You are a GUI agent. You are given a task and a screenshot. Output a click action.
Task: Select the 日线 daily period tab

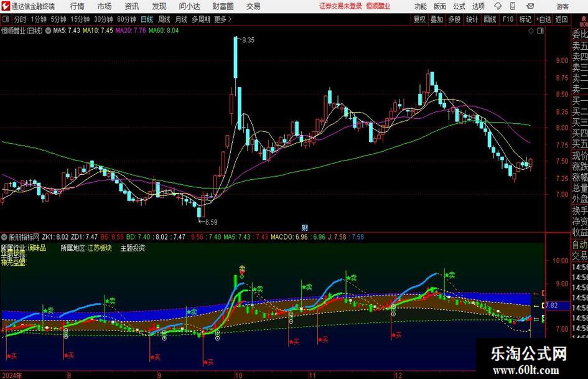coord(147,19)
